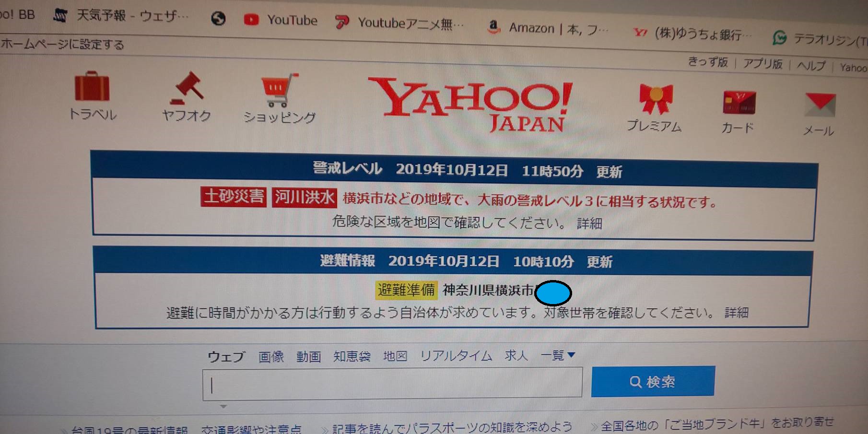Click the YouTube bookmark icon
Image resolution: width=868 pixels, height=434 pixels.
coord(251,19)
